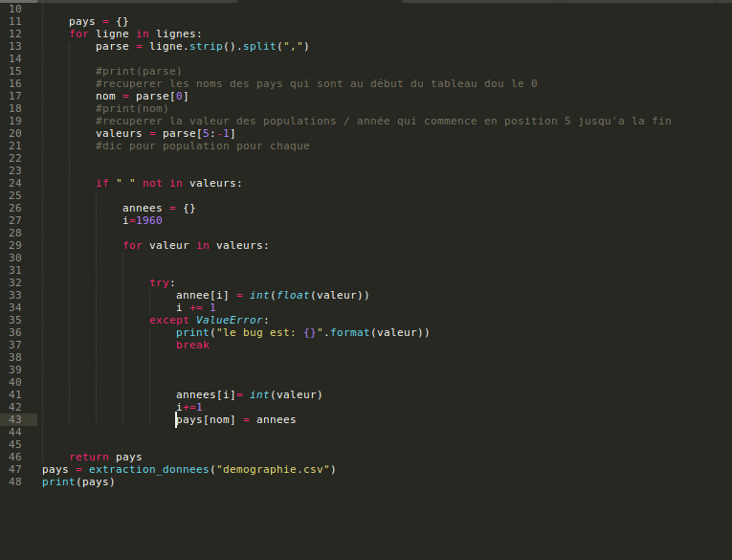Click line number 14 in the gutter
This screenshot has width=732, height=560.
pyautogui.click(x=15, y=58)
